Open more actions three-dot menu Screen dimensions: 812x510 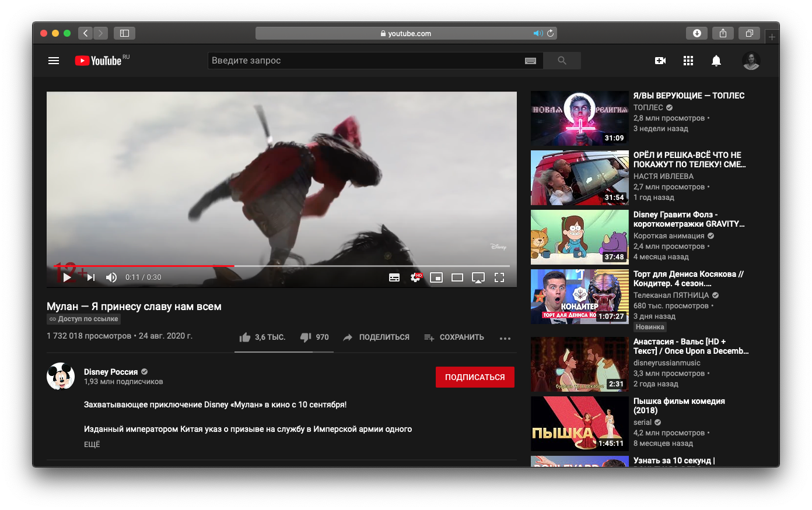[505, 338]
